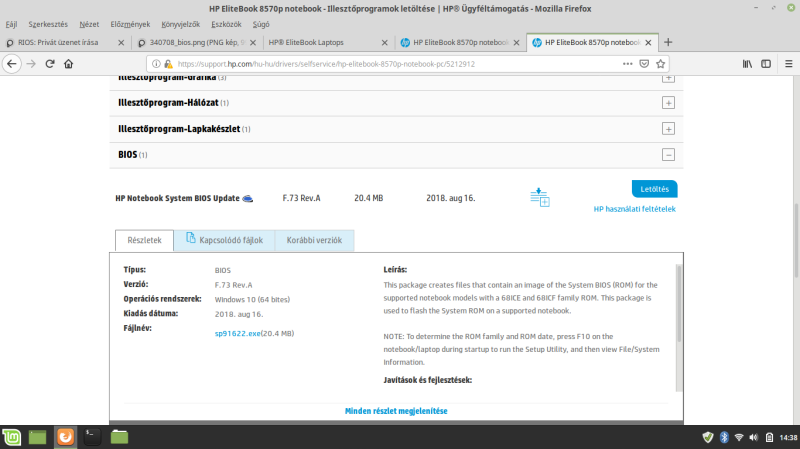Screen dimensions: 800x449
Task: Click the info icon beside BIOS Update title
Action: coord(247,198)
